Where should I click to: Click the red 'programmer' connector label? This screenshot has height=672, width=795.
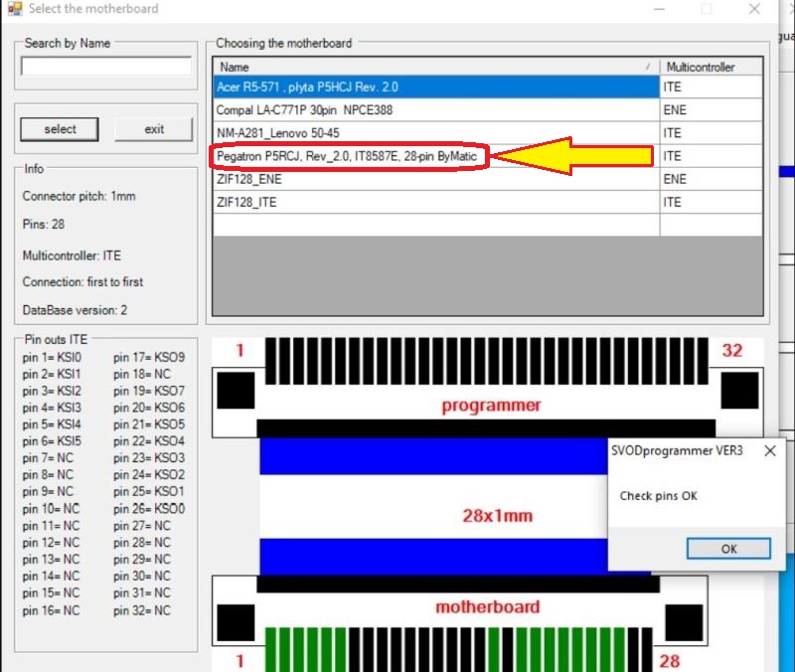pos(491,406)
